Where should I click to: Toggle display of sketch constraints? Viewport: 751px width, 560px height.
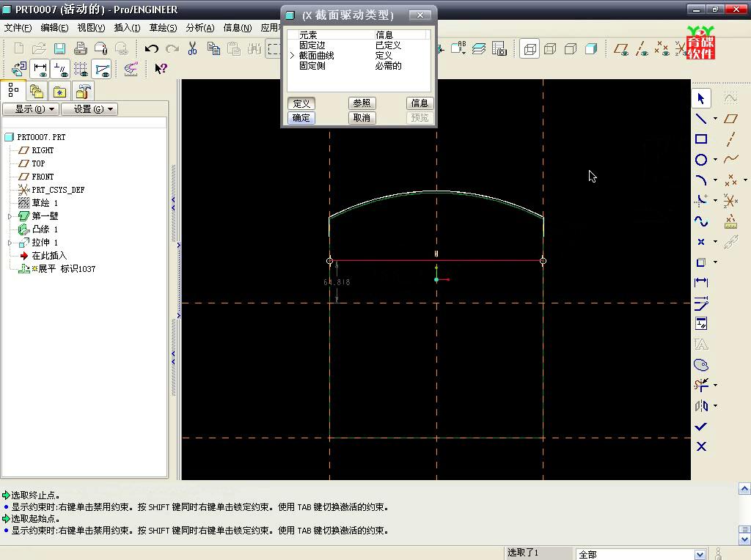pyautogui.click(x=61, y=70)
